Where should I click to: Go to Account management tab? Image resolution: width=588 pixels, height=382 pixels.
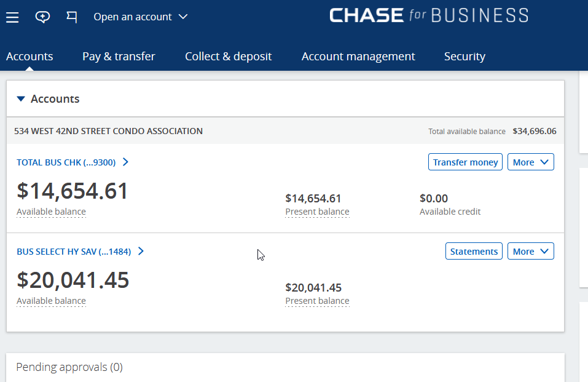(x=358, y=57)
